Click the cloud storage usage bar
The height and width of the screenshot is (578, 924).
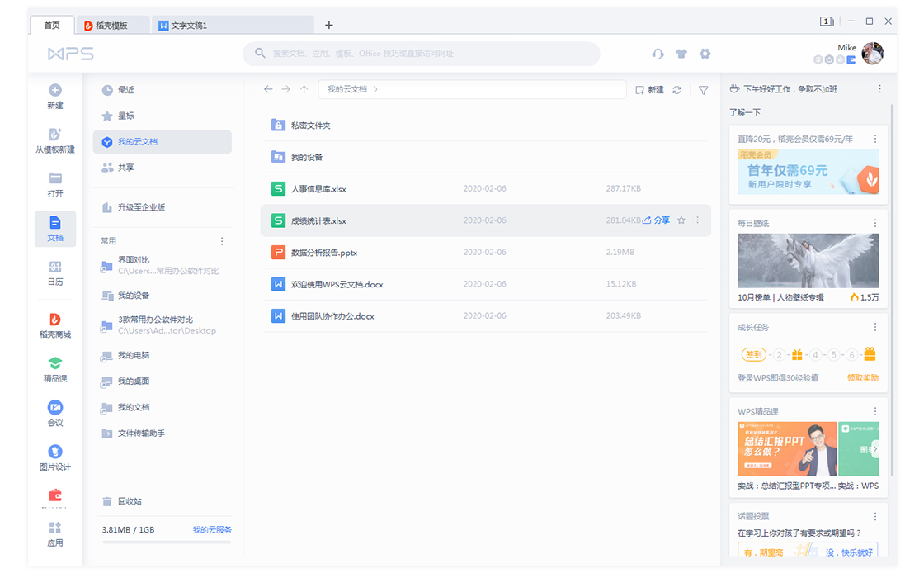point(166,542)
